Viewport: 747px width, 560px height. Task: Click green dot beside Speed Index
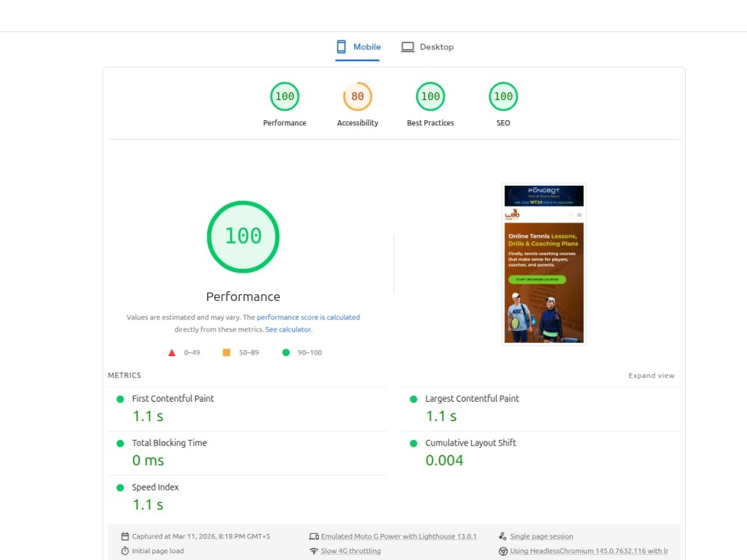click(120, 488)
